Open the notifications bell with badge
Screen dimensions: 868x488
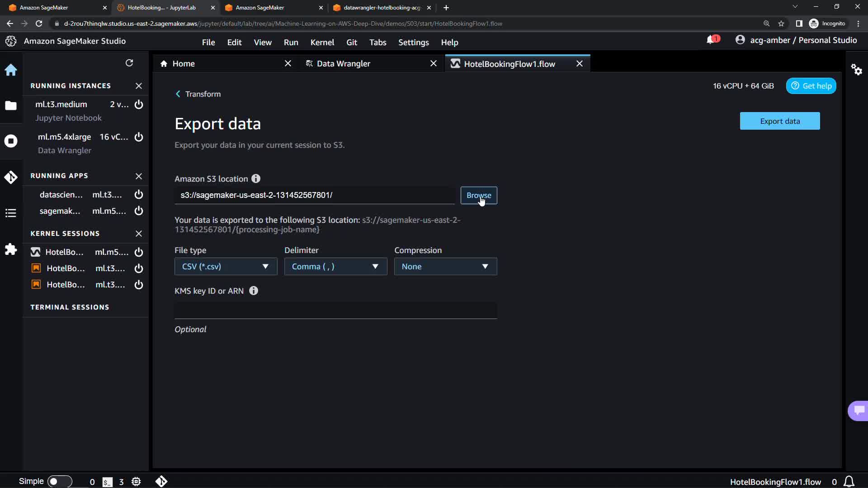(712, 40)
